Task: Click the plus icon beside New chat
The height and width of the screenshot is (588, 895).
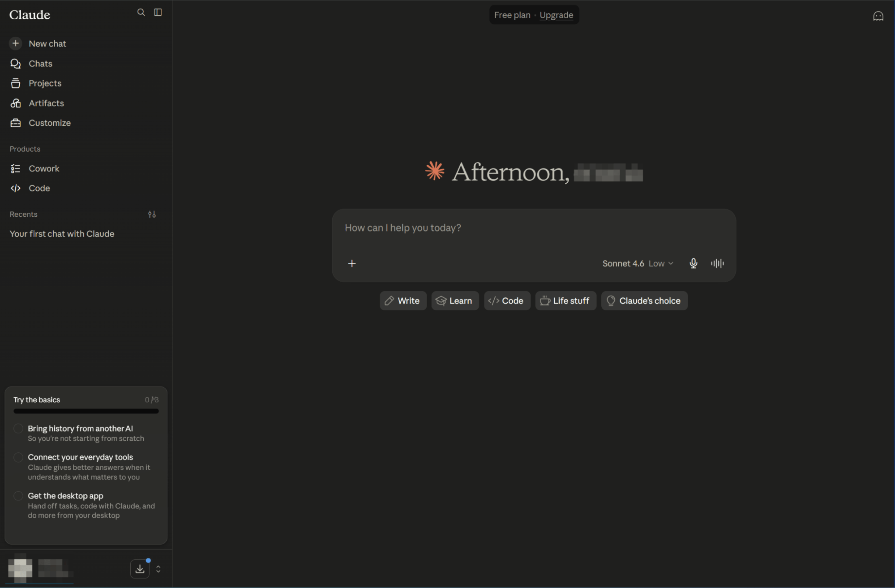Action: pyautogui.click(x=16, y=43)
